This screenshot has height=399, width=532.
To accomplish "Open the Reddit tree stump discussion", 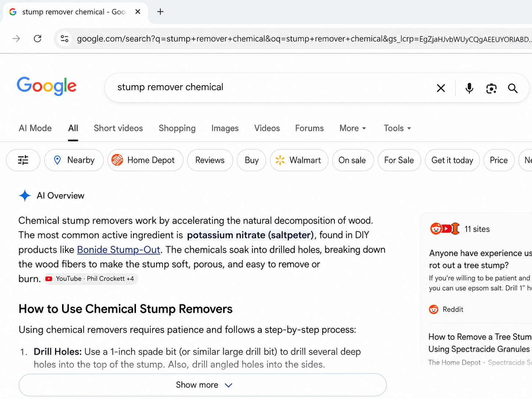I will [x=480, y=259].
